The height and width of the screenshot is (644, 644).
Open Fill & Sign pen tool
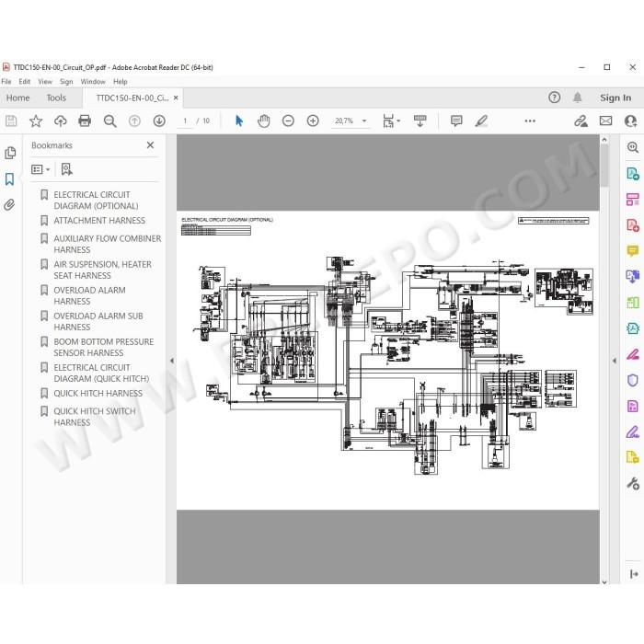pos(633,431)
